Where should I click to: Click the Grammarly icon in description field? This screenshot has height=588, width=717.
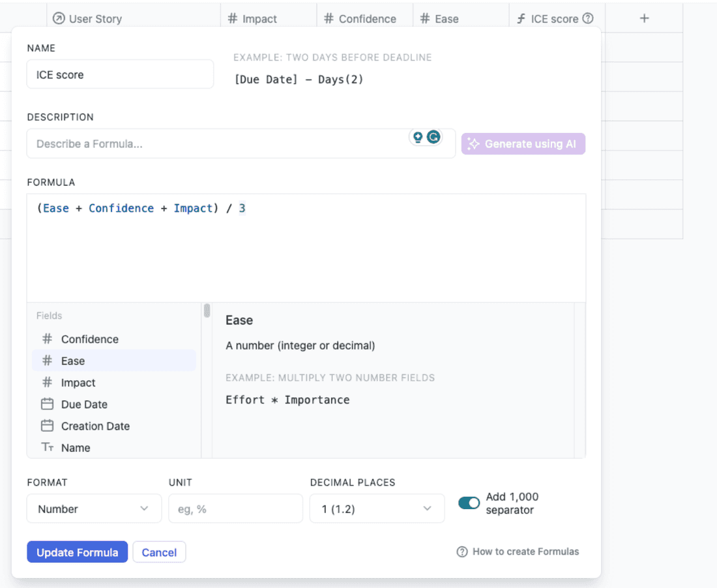coord(433,137)
